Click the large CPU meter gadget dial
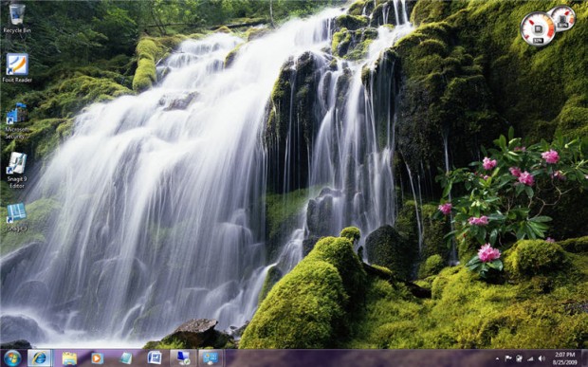The width and height of the screenshot is (588, 367). [538, 28]
